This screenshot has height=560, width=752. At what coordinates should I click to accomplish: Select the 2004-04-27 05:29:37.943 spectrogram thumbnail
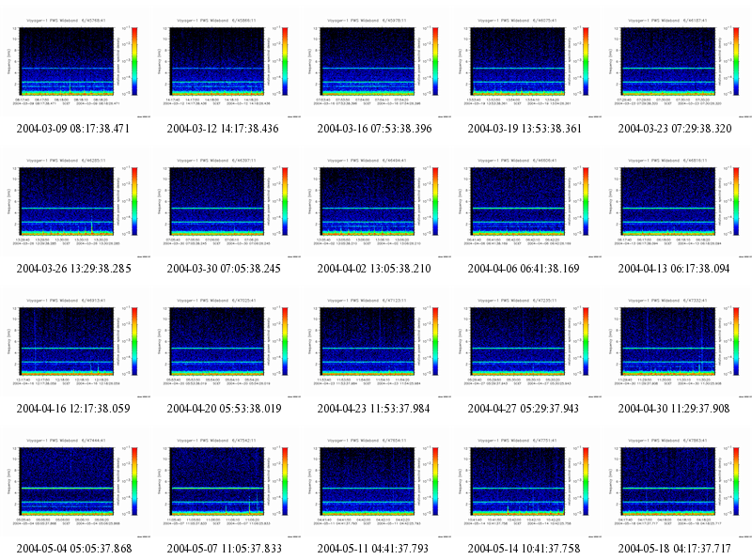click(x=526, y=345)
